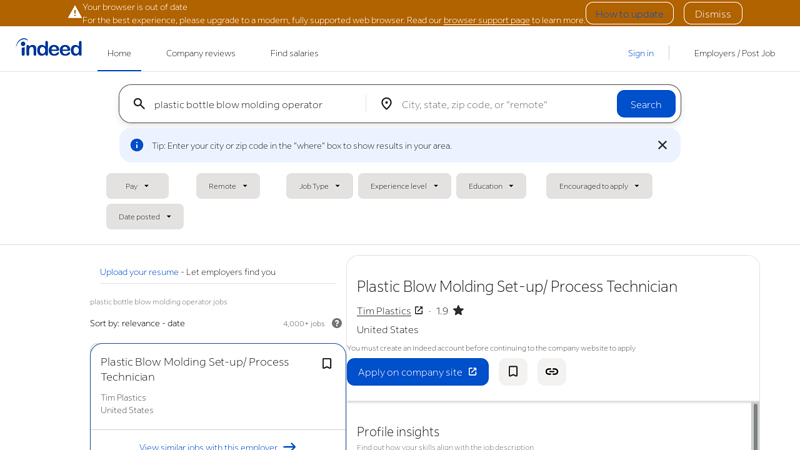This screenshot has width=800, height=450.
Task: Sort results by date
Action: coord(176,323)
